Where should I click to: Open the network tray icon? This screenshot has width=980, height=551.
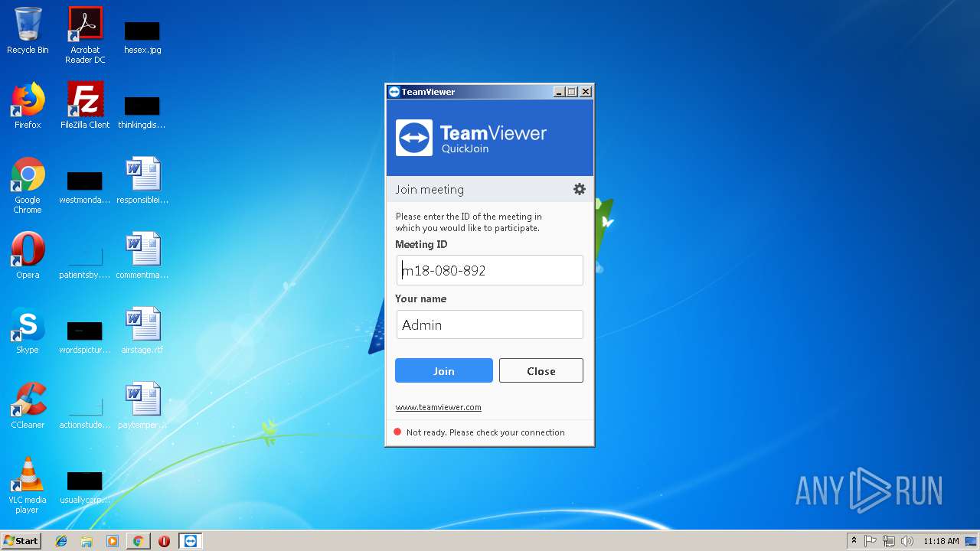[x=889, y=541]
